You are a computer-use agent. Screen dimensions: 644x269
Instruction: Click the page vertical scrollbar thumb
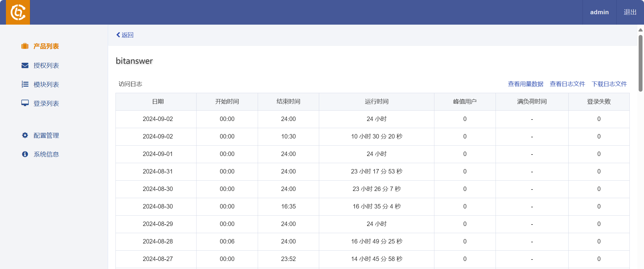point(641,63)
